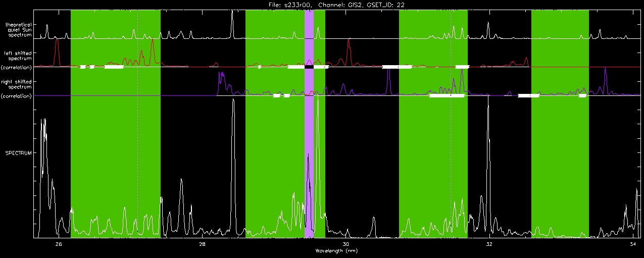Image resolution: width=644 pixels, height=258 pixels.
Task: Click the red left-shifted peak near 26 nm
Action: pos(57,52)
